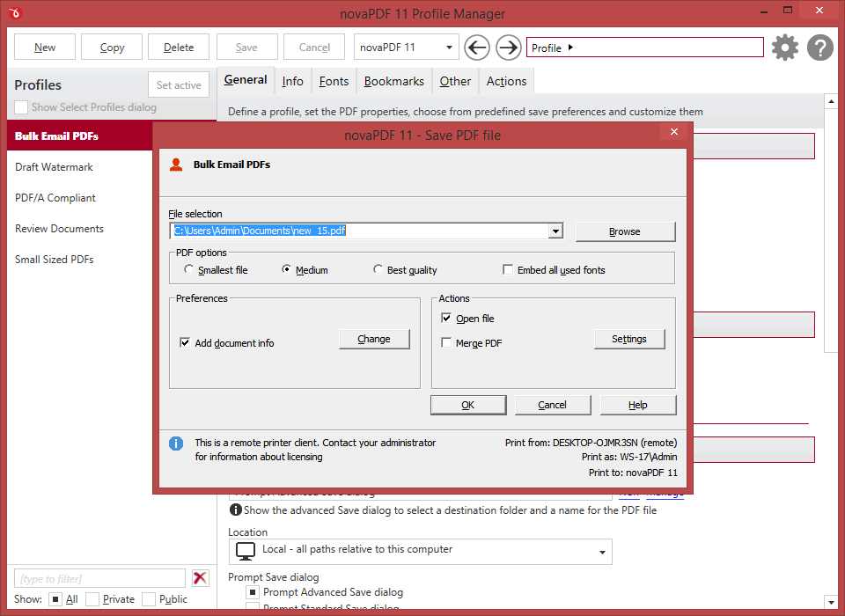Click the info icon beside advanced Save description
Screen dimensions: 845x616
click(x=236, y=510)
